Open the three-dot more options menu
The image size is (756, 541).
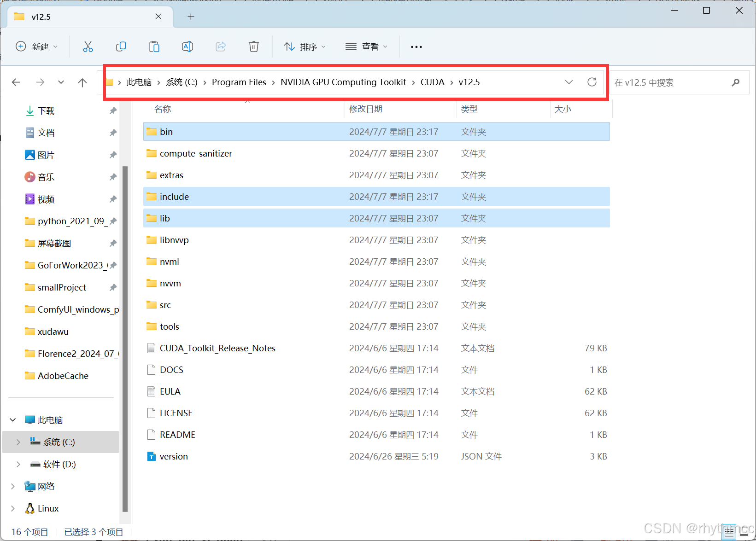coord(416,47)
